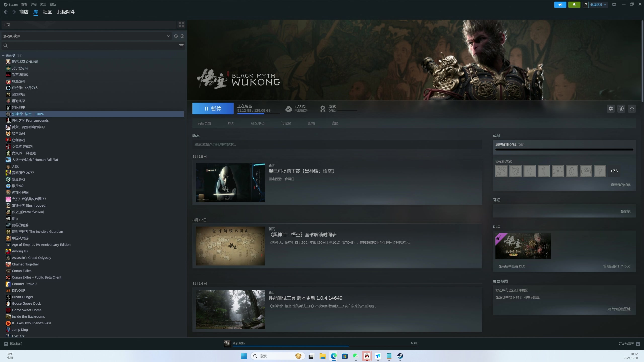
Task: Open the green notifications bell
Action: click(x=574, y=5)
